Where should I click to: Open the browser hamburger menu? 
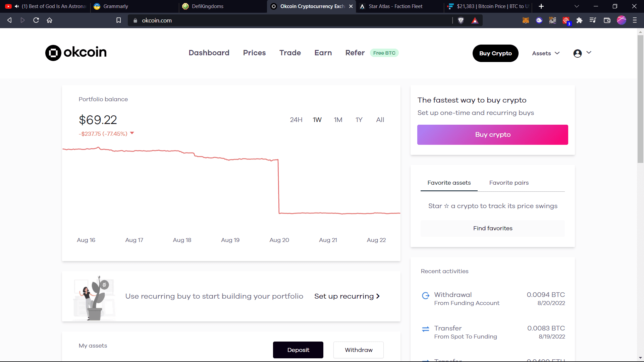click(635, 20)
